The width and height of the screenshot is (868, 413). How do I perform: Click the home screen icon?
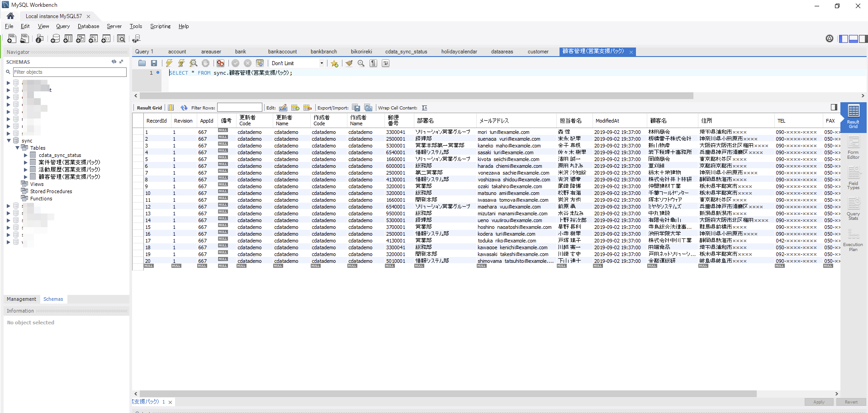(10, 16)
